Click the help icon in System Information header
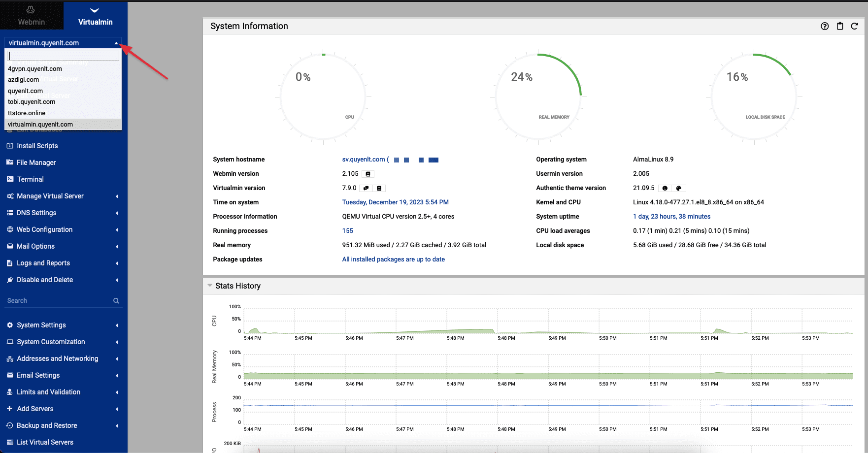The image size is (868, 453). [825, 26]
